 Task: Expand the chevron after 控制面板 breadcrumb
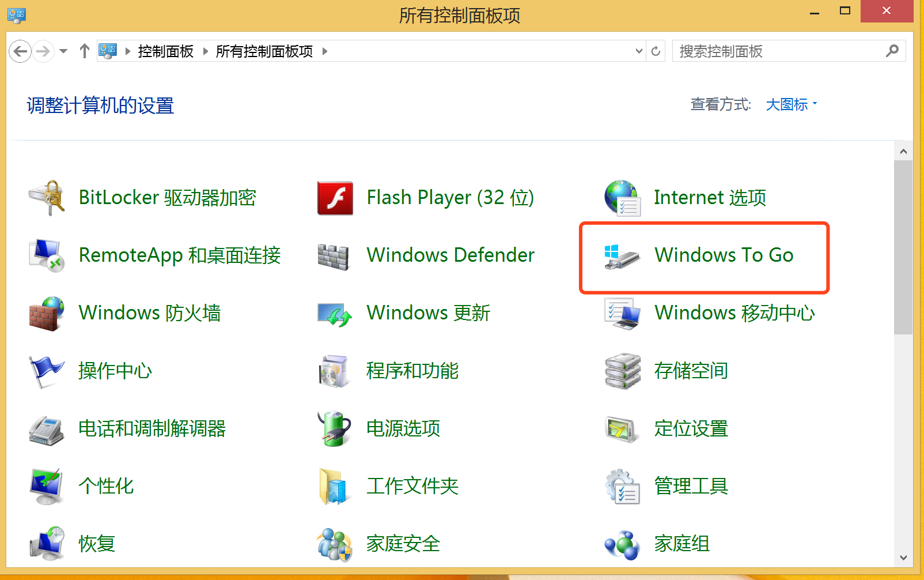[x=206, y=51]
